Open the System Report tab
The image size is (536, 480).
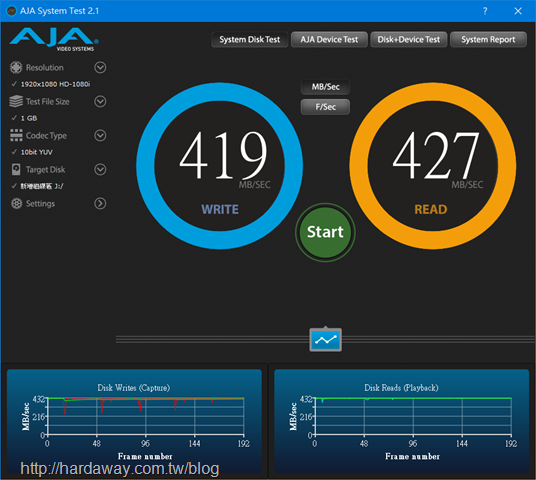pyautogui.click(x=488, y=40)
